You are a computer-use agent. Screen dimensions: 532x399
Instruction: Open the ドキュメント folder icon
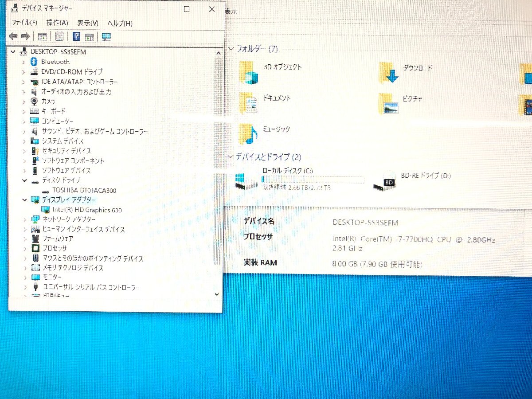pyautogui.click(x=249, y=103)
